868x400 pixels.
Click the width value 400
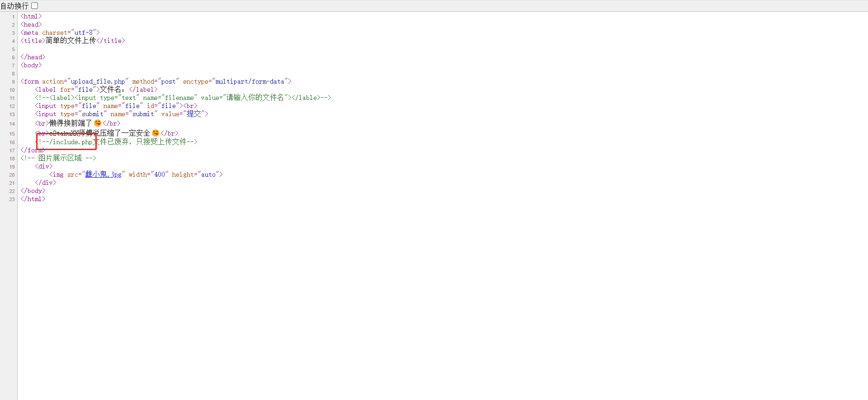[x=159, y=174]
